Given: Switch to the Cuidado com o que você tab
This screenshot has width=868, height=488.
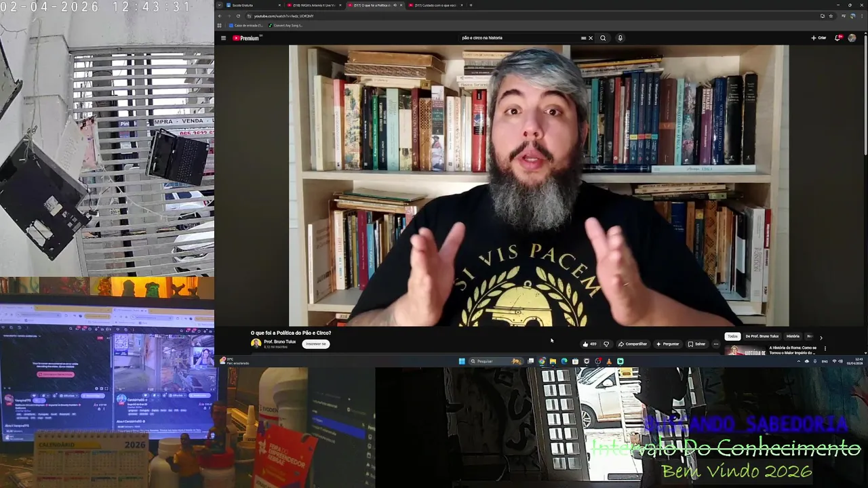Looking at the screenshot, I should [434, 5].
